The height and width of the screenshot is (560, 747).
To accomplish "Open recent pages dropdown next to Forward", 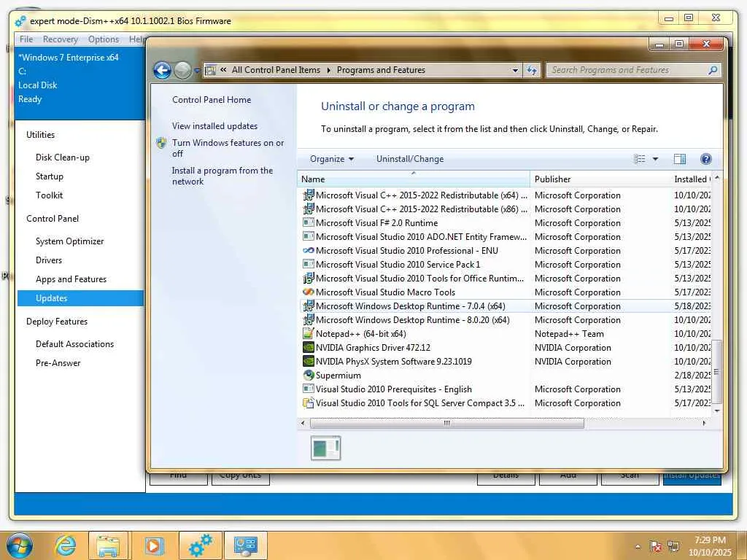I will pos(197,71).
